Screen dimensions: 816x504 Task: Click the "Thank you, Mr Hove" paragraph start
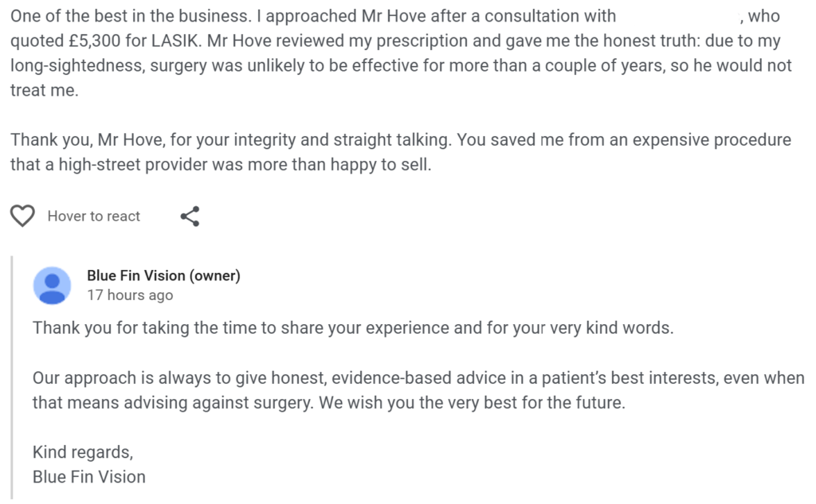coord(72,140)
